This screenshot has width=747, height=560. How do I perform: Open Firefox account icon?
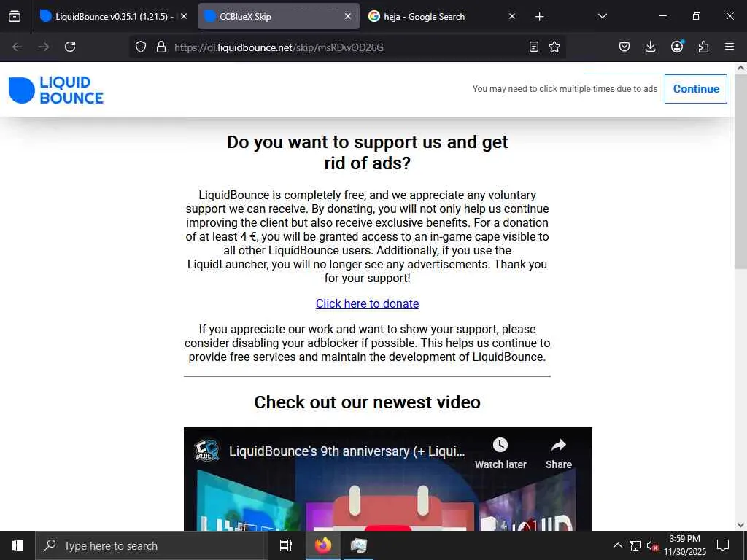click(x=677, y=47)
